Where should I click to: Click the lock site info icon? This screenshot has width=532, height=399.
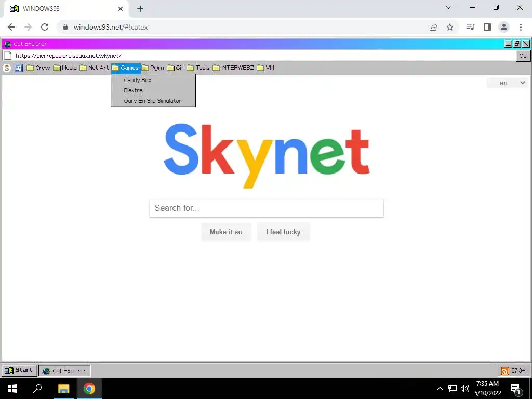(x=65, y=27)
